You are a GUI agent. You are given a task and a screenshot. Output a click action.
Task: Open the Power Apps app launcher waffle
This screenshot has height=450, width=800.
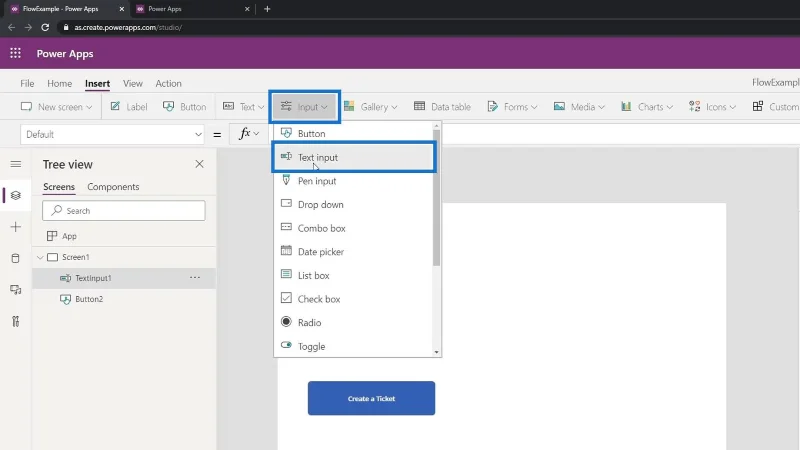click(15, 53)
